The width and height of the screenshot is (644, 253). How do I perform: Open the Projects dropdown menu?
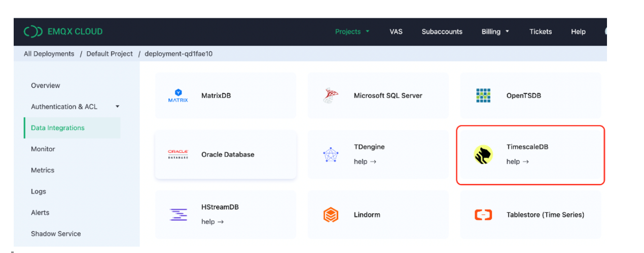click(x=352, y=31)
